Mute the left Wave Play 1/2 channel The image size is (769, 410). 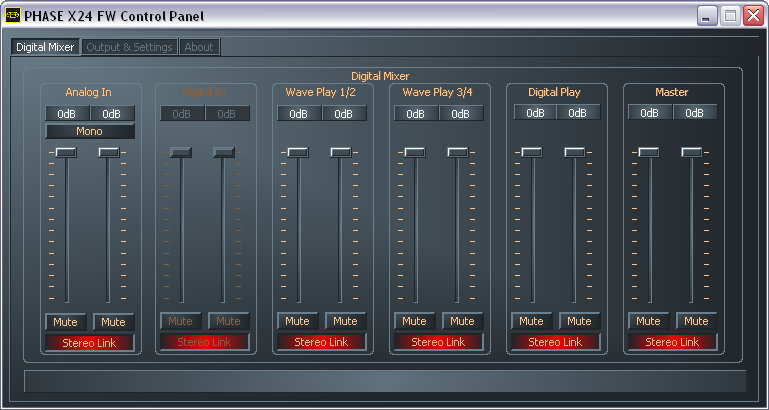pyautogui.click(x=297, y=321)
